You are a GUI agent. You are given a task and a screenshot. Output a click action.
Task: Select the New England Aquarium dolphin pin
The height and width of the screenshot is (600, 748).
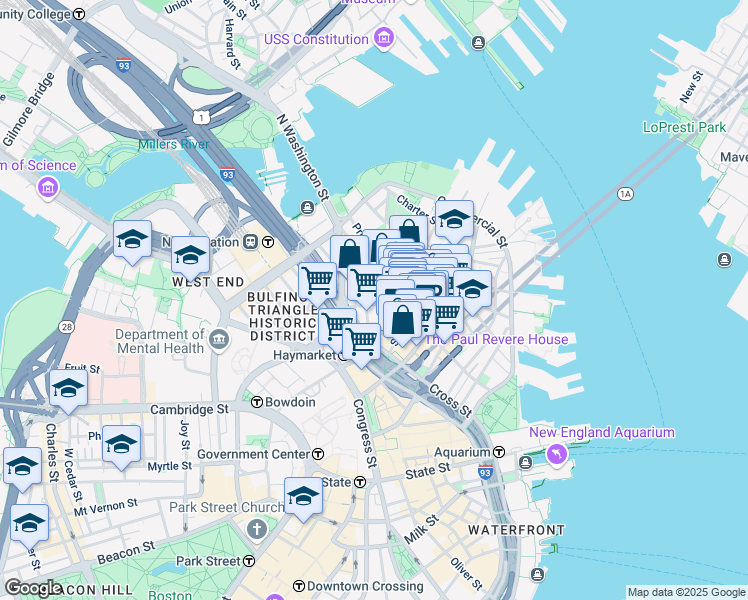tap(557, 453)
